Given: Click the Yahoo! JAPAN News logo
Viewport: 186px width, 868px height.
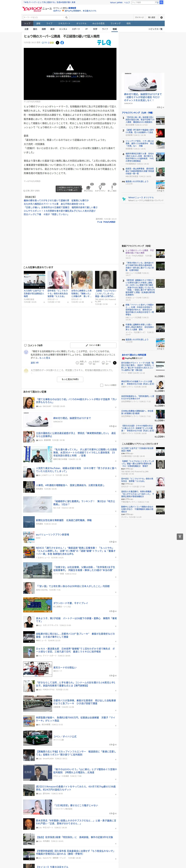Looking at the screenshot, I should click(37, 9).
